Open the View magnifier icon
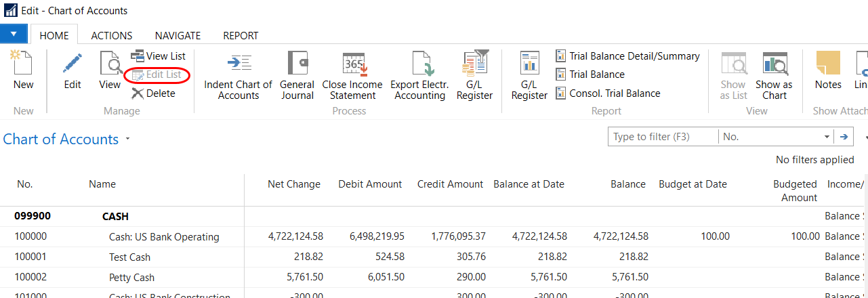The width and height of the screenshot is (868, 298). tap(110, 64)
